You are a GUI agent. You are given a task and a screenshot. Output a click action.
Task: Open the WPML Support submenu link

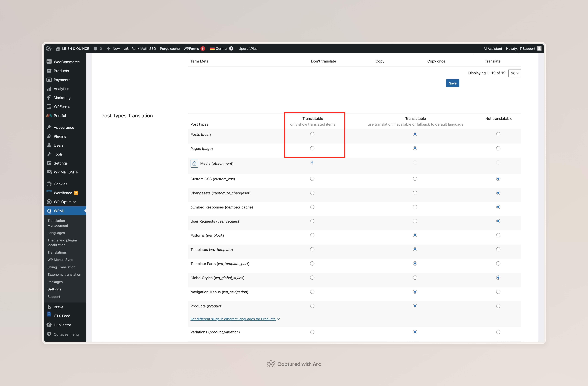pos(54,297)
